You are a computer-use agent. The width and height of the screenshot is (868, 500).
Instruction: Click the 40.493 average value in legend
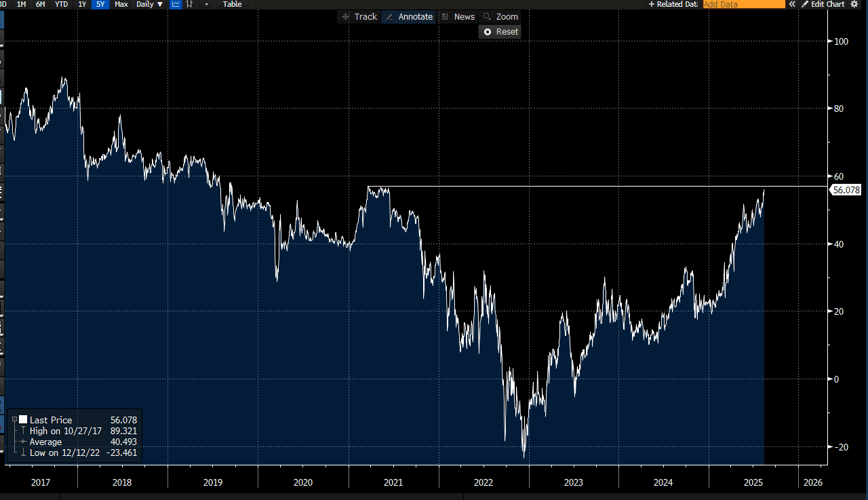click(123, 442)
